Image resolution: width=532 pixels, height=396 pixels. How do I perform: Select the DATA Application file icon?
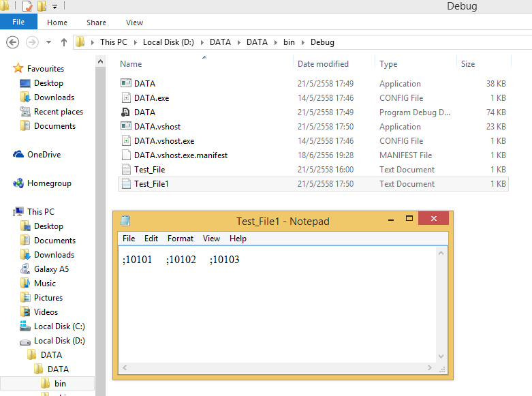pos(126,83)
